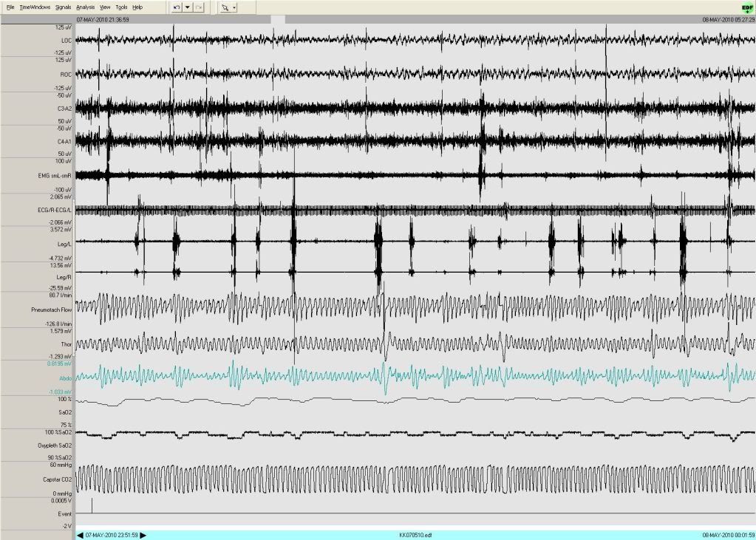Click the right arrow to page forward
The height and width of the screenshot is (540, 756).
pyautogui.click(x=143, y=534)
